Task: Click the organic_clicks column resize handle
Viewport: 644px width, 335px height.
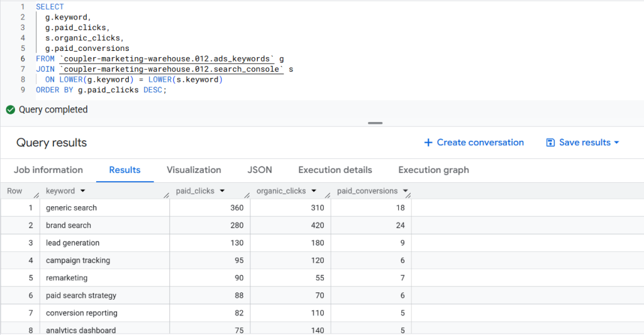Action: click(328, 195)
